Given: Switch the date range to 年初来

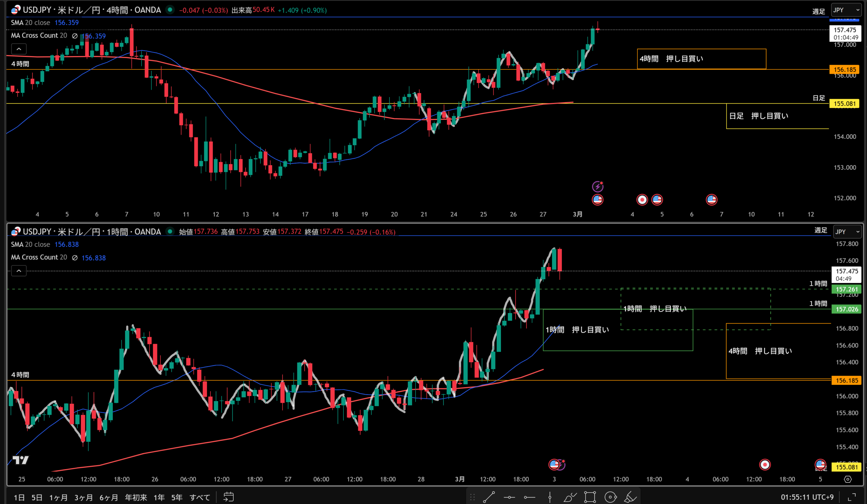Looking at the screenshot, I should [136, 498].
